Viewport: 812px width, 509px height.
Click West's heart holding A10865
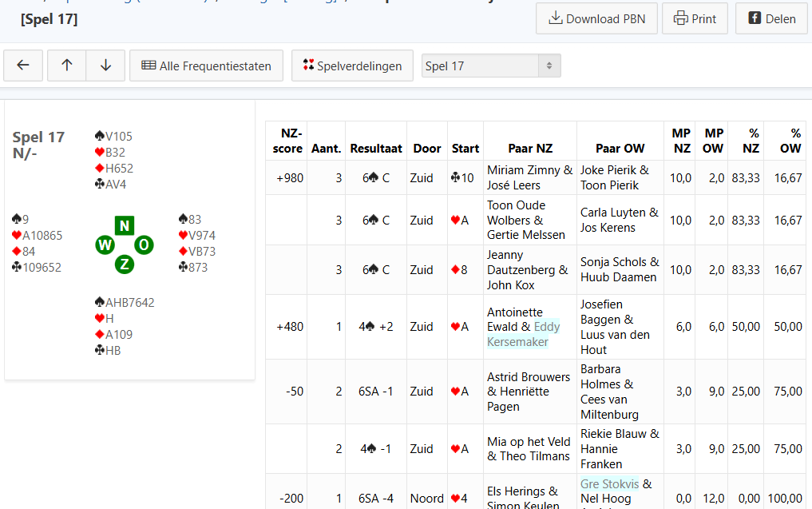tap(38, 235)
